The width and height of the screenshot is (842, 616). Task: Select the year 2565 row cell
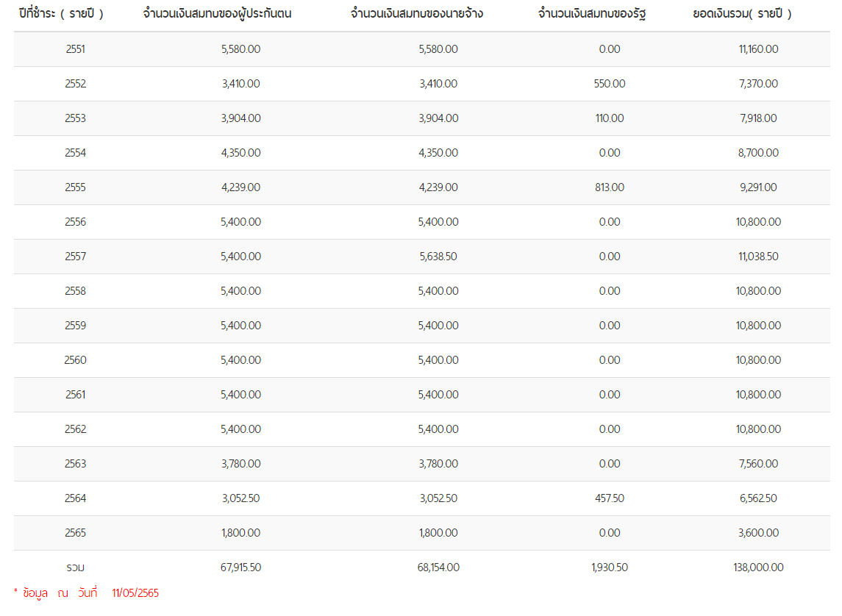(x=75, y=533)
